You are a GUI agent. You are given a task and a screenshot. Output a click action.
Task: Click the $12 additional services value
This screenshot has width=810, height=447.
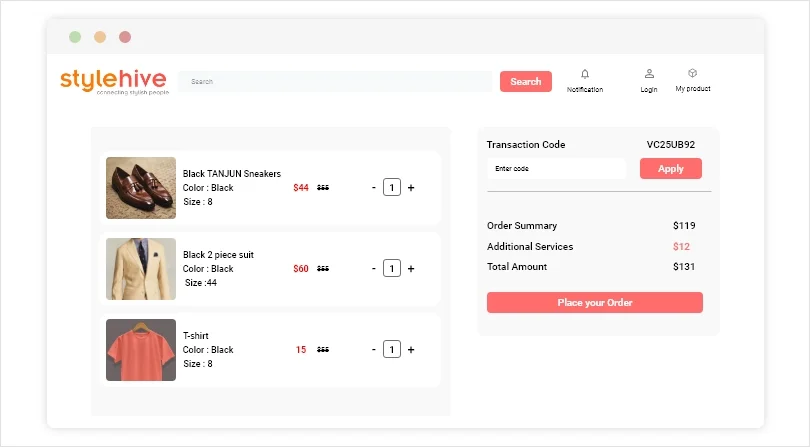click(681, 246)
